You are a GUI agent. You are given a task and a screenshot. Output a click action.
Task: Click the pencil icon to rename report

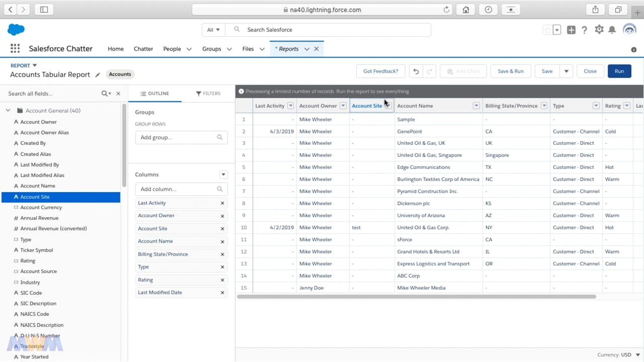click(98, 75)
